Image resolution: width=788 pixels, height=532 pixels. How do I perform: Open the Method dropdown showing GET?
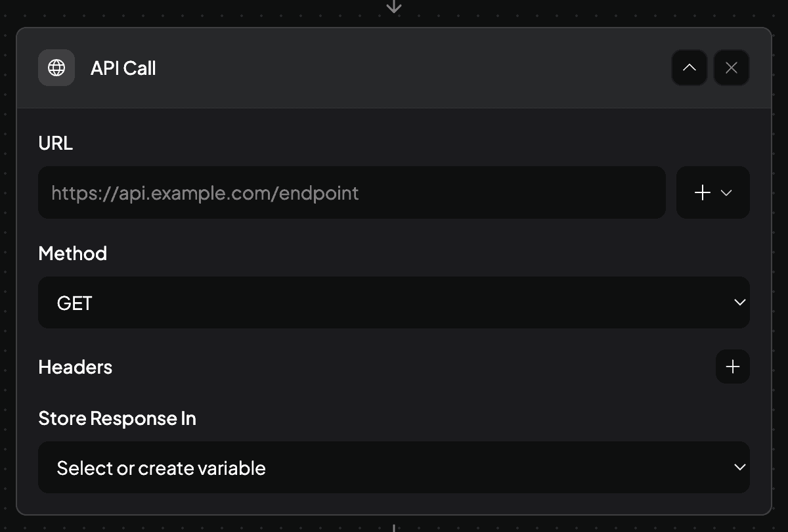click(394, 303)
